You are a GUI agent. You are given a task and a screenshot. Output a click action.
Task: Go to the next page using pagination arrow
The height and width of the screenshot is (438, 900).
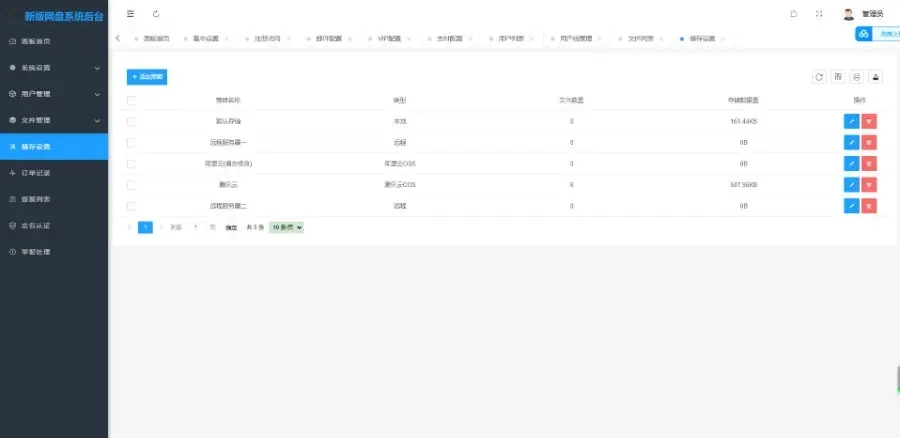pyautogui.click(x=161, y=227)
